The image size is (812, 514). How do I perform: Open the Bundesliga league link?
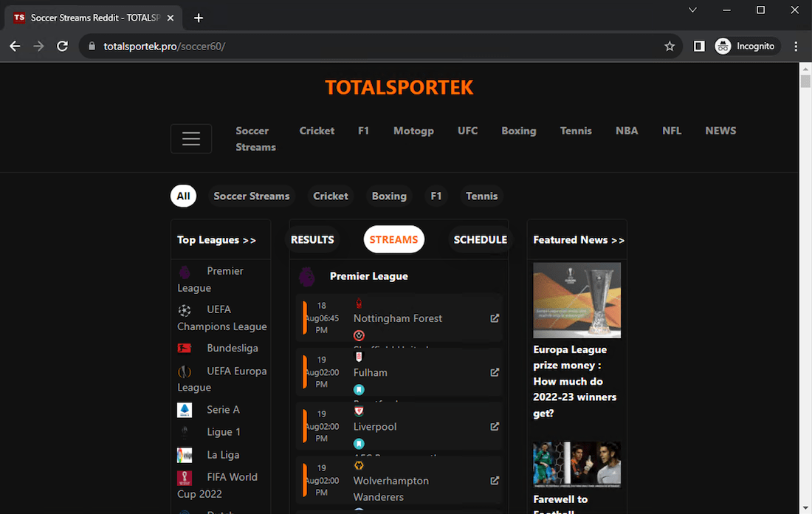232,348
